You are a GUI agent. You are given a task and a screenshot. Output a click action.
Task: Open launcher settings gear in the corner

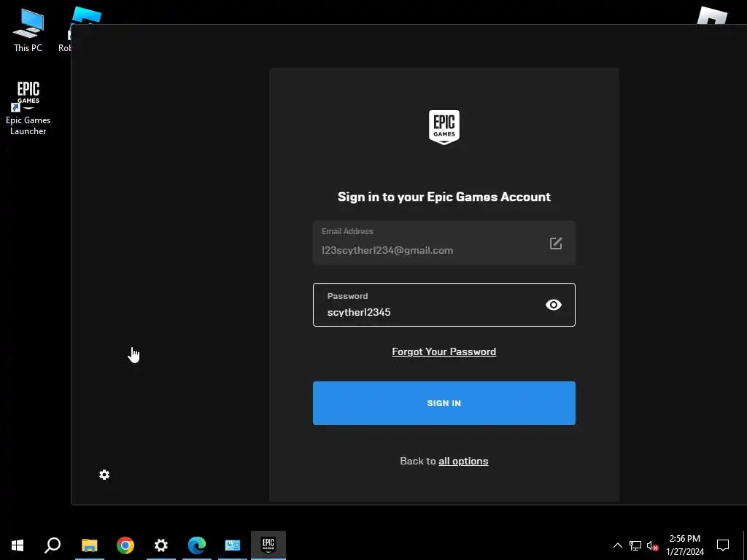coord(104,475)
